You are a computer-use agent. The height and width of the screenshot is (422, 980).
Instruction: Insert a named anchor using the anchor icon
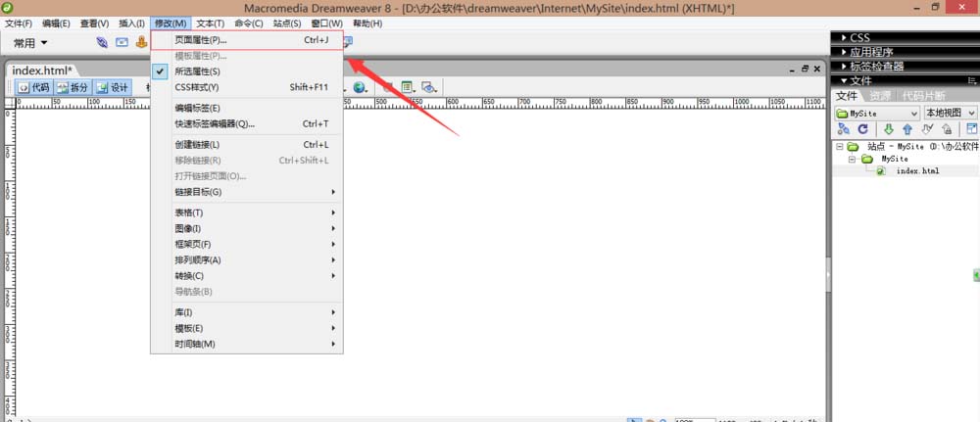(142, 42)
